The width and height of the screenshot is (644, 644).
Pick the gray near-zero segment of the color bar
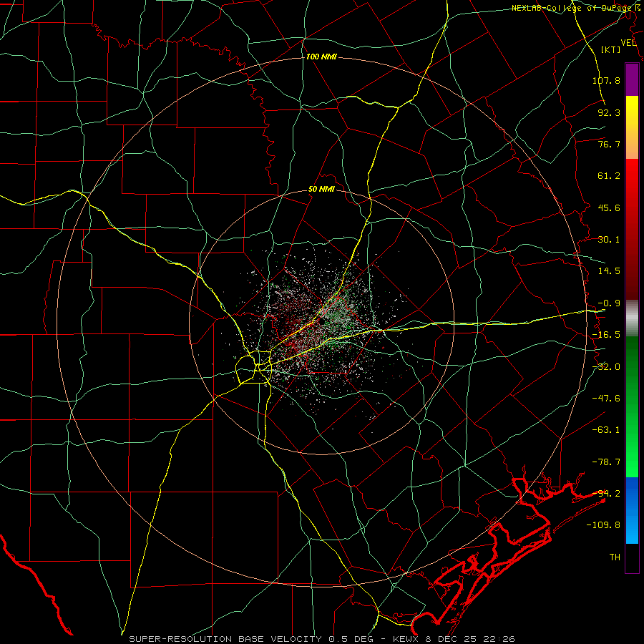pyautogui.click(x=632, y=318)
